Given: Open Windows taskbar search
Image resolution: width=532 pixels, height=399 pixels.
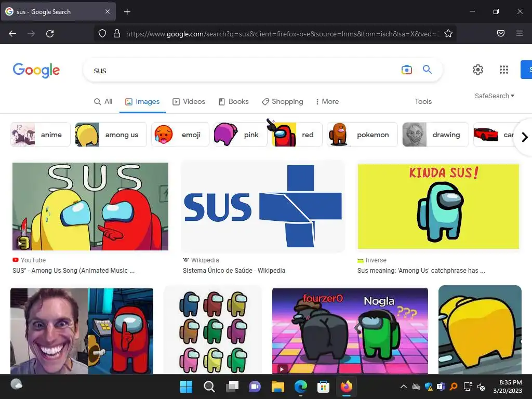Looking at the screenshot, I should click(209, 387).
